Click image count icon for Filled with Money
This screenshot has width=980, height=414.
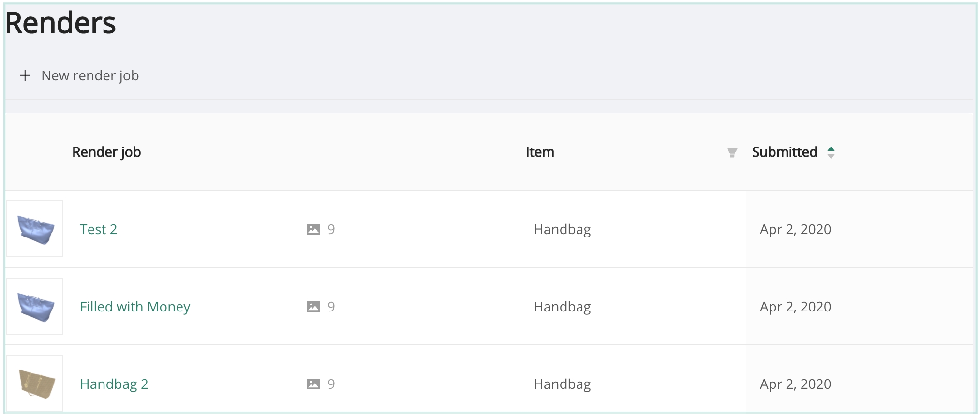click(313, 307)
